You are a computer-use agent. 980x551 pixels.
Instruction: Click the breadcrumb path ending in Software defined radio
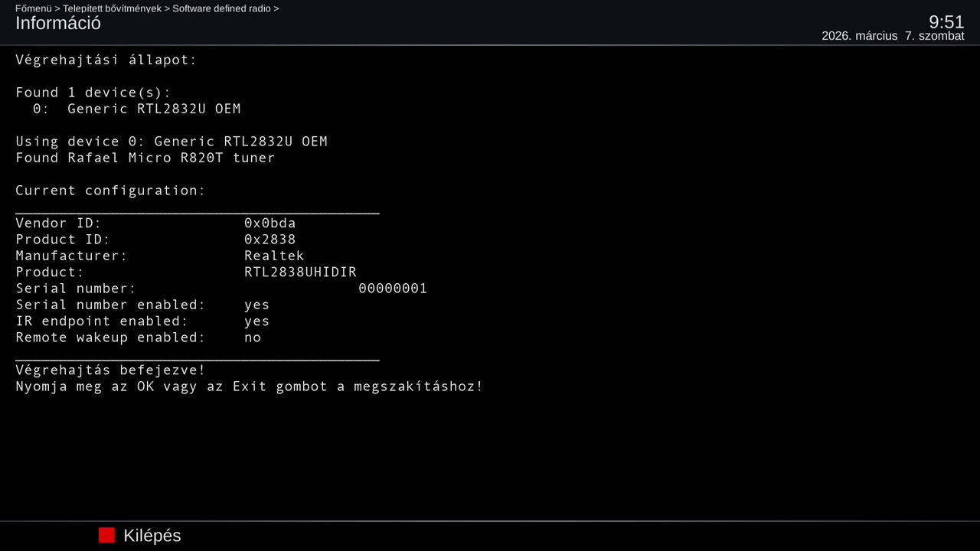point(147,8)
